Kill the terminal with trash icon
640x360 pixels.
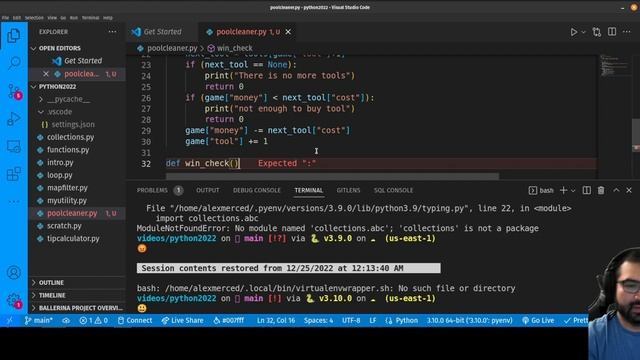[x=601, y=190]
